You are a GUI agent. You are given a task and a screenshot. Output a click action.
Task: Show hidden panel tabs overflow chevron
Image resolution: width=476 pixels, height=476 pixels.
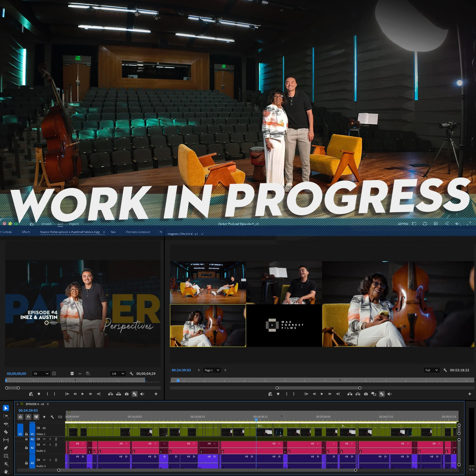click(161, 232)
